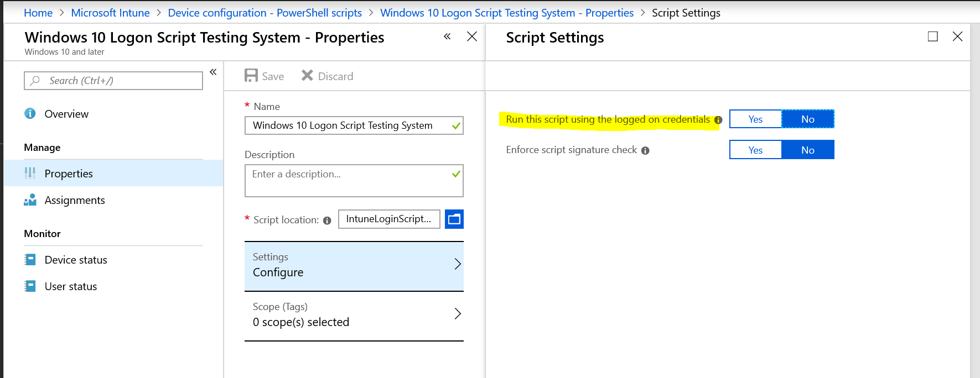This screenshot has width=980, height=378.
Task: Open Device configuration - PowerShell scripts breadcrumb
Action: pos(265,13)
